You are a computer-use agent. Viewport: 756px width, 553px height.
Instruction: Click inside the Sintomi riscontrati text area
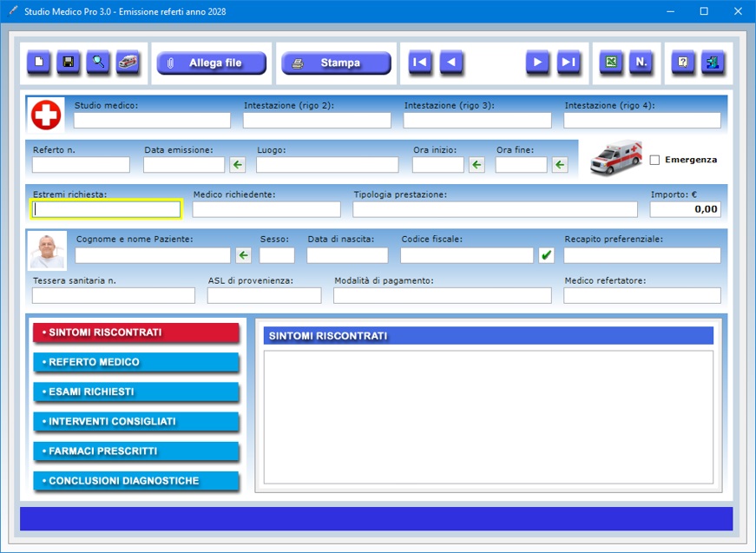click(x=489, y=417)
